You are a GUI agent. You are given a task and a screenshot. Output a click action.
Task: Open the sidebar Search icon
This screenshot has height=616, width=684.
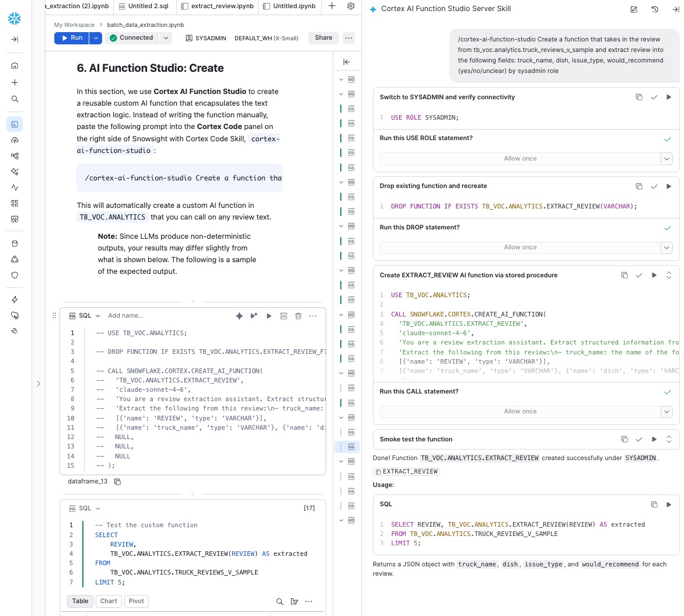tap(15, 99)
